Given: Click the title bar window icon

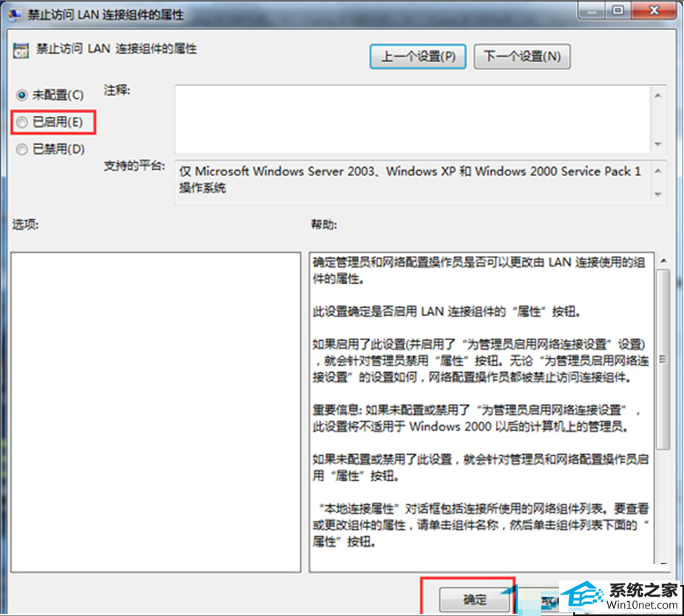Looking at the screenshot, I should [x=14, y=15].
